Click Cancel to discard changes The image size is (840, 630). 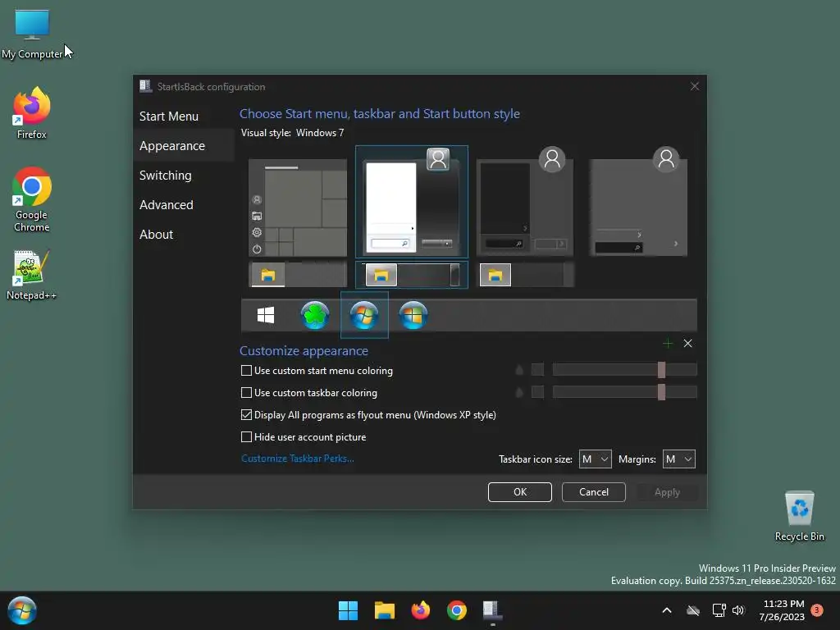594,492
